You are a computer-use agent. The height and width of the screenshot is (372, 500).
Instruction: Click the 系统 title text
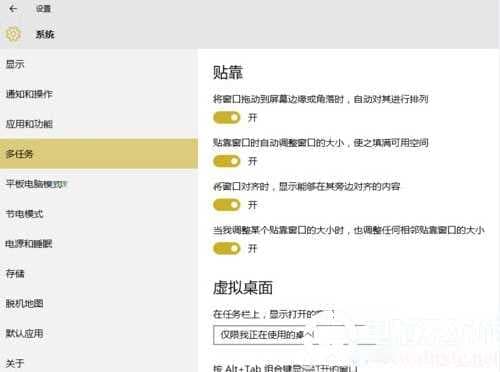tap(45, 34)
